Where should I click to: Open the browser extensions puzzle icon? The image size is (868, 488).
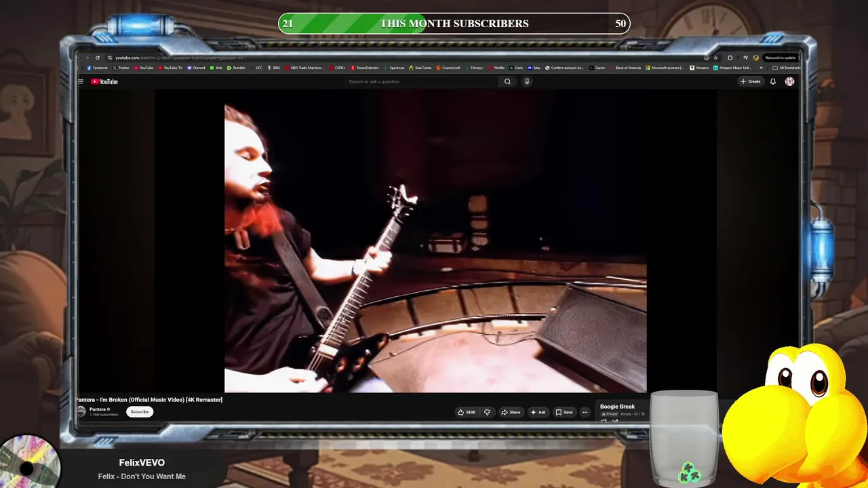[x=730, y=58]
